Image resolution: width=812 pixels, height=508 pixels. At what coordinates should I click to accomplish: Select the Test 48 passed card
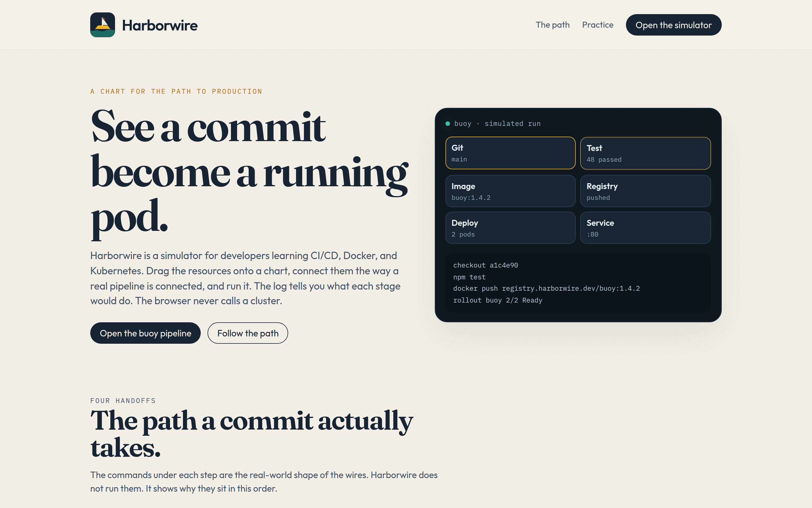tap(646, 153)
